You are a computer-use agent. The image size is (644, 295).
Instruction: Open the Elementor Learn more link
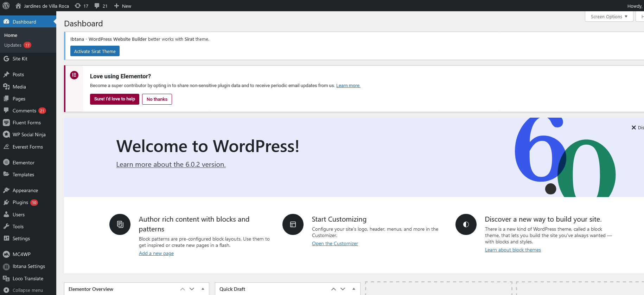348,85
